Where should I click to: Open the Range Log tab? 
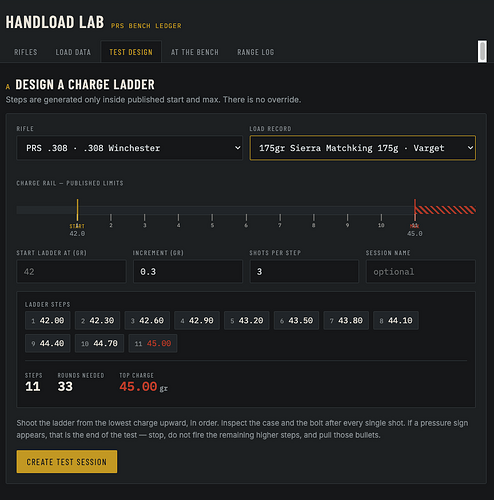pos(256,52)
